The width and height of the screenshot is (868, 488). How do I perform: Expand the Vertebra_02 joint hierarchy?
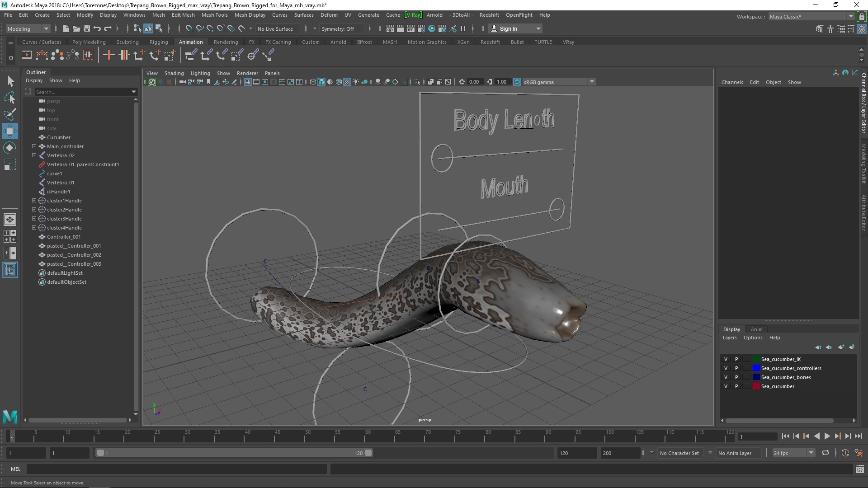tap(34, 155)
